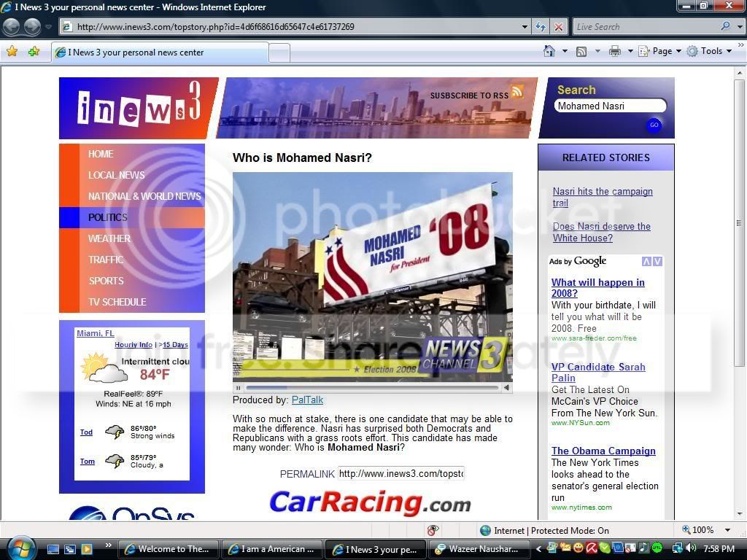Open the Tools menu dropdown
Image resolution: width=747 pixels, height=560 pixels.
[x=710, y=51]
